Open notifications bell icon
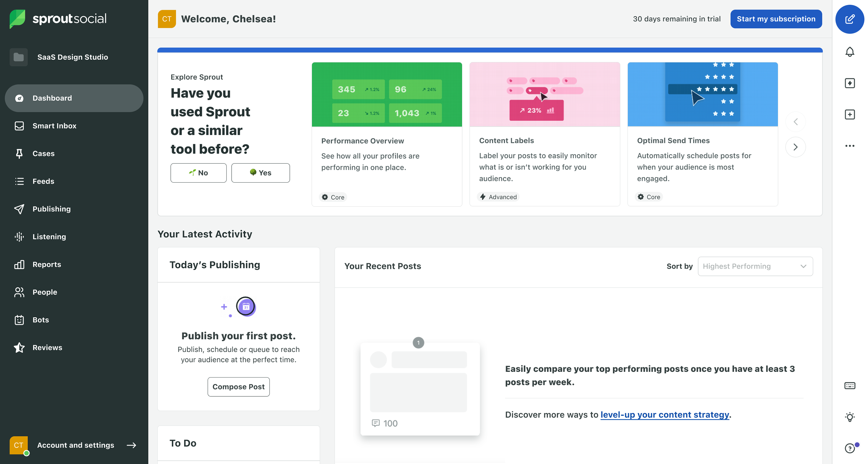Viewport: 868px width, 464px height. [849, 52]
